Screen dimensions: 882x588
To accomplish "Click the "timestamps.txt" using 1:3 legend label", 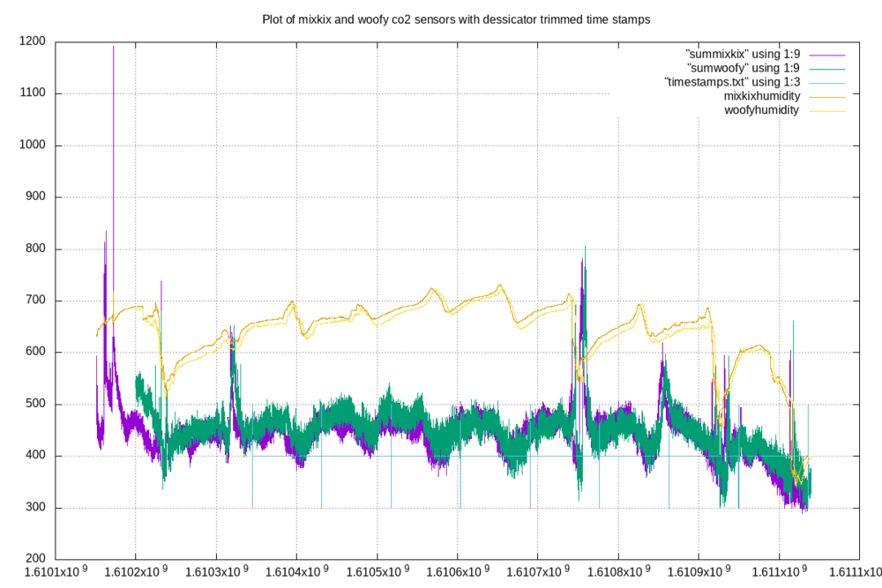I will [731, 82].
